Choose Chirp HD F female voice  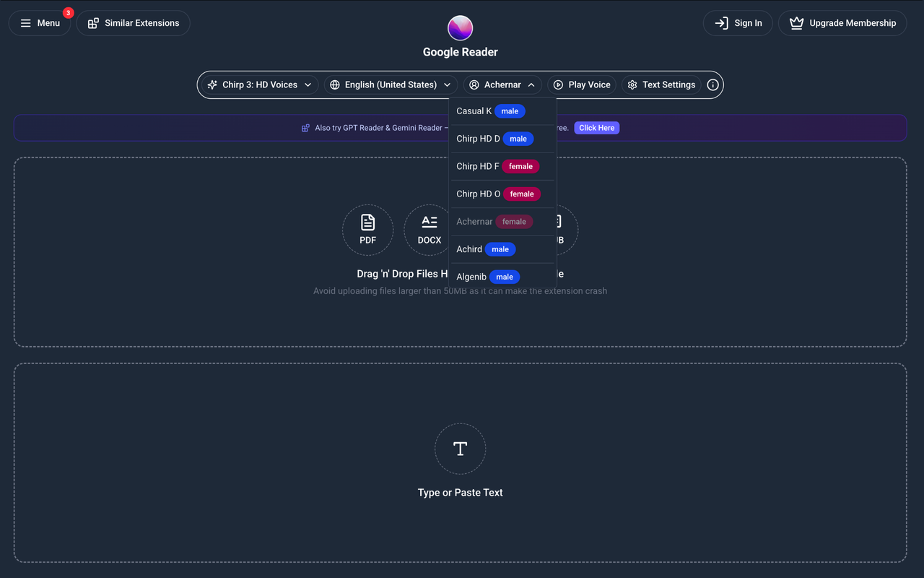[502, 166]
